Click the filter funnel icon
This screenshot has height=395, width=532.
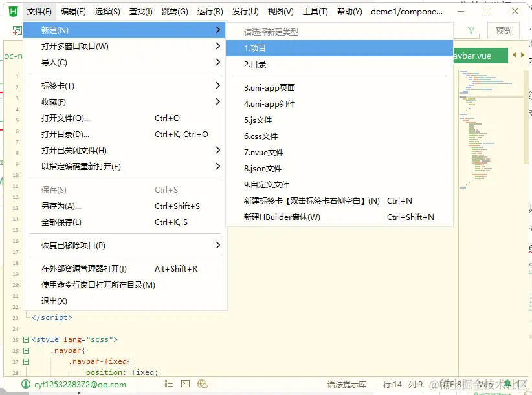[x=471, y=30]
